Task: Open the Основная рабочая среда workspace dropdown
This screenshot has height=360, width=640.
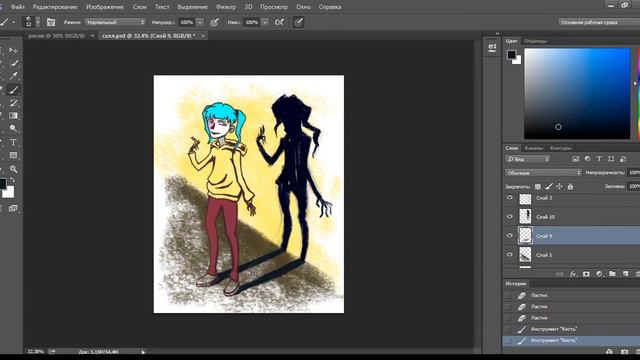Action: (x=599, y=22)
